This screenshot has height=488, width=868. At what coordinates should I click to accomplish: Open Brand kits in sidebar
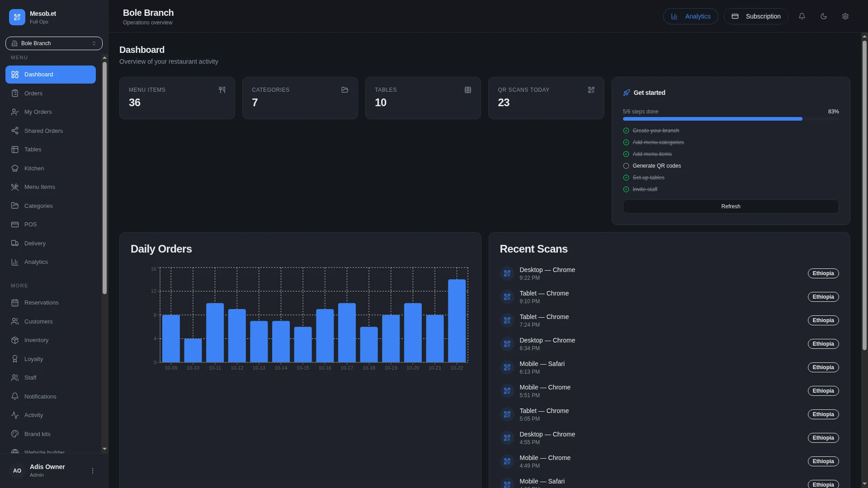[x=51, y=434]
